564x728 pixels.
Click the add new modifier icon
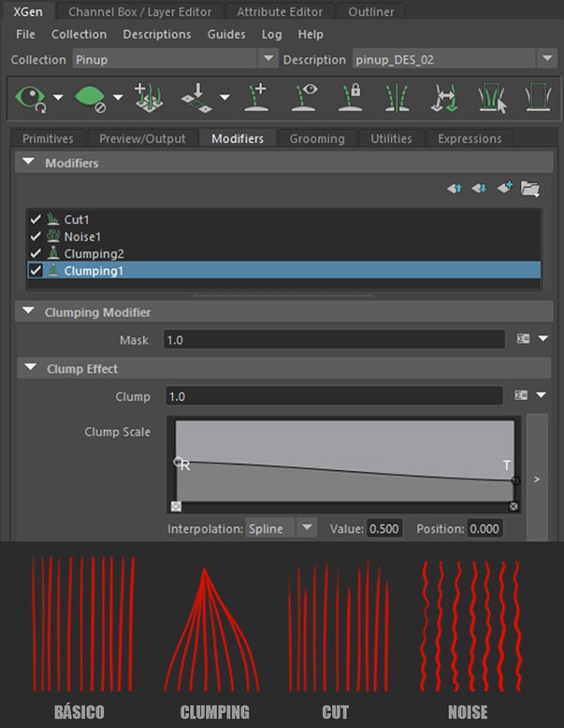505,189
